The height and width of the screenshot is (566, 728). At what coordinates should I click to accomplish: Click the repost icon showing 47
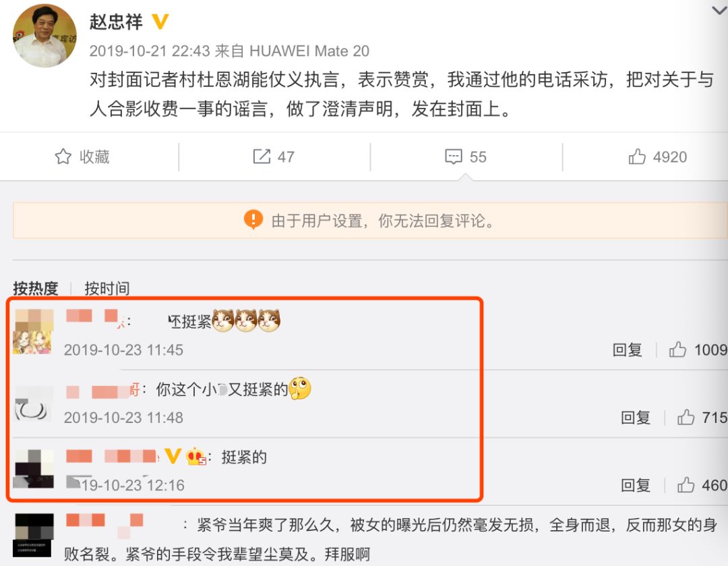point(262,157)
